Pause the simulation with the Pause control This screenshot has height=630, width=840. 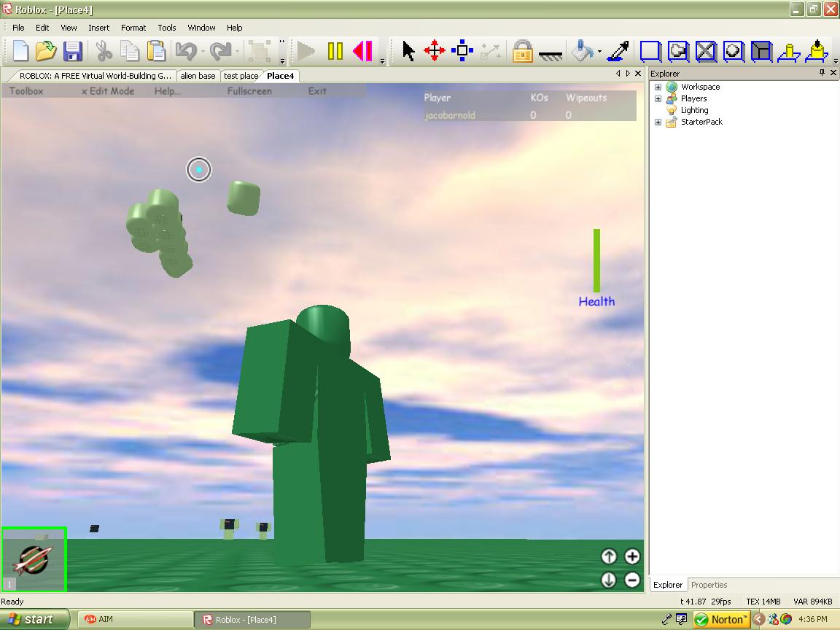pyautogui.click(x=335, y=51)
